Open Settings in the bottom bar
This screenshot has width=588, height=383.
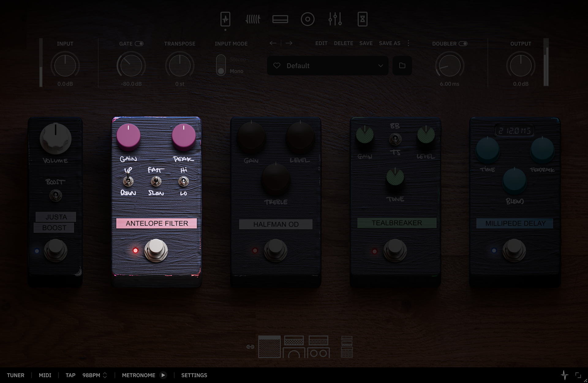(194, 375)
